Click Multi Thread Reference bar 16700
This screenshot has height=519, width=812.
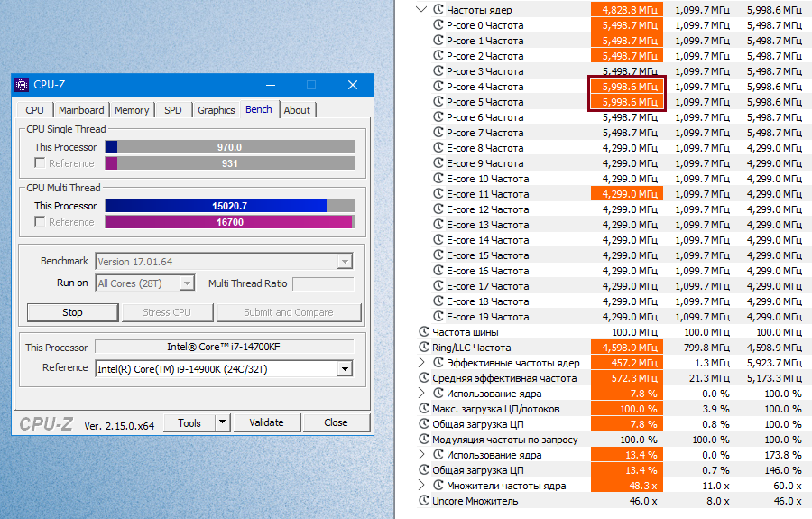(x=229, y=222)
